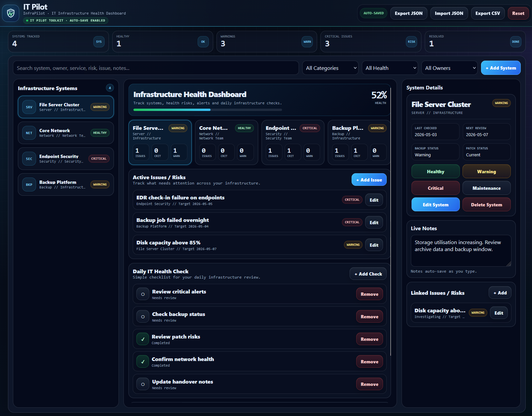Click the RISK badge in Critical Issues

[411, 42]
